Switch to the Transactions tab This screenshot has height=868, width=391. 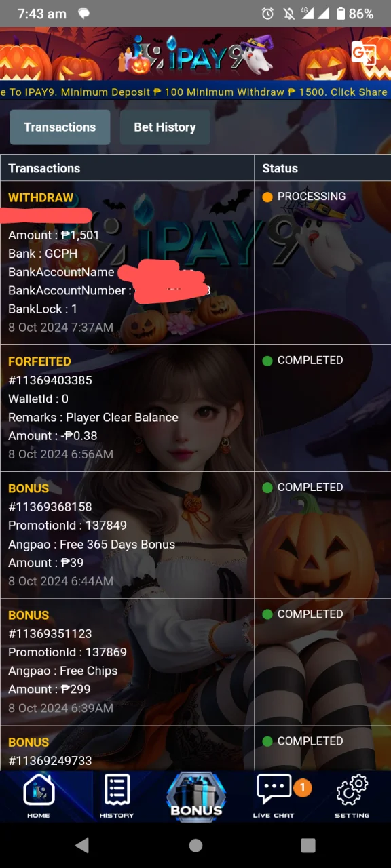[60, 127]
